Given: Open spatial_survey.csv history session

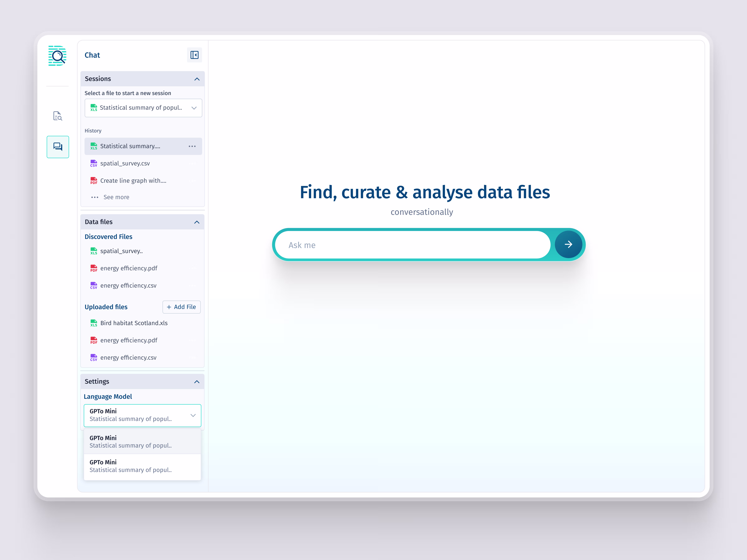Looking at the screenshot, I should (125, 163).
